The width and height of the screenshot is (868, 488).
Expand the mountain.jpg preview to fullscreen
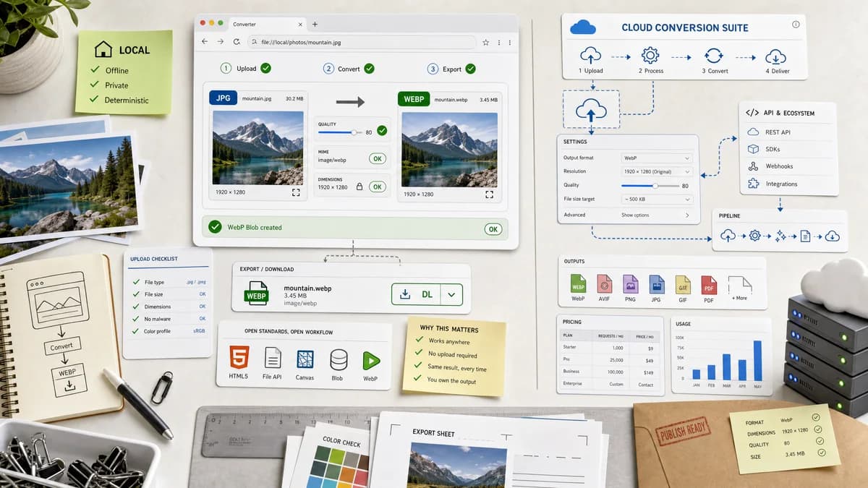(x=296, y=193)
